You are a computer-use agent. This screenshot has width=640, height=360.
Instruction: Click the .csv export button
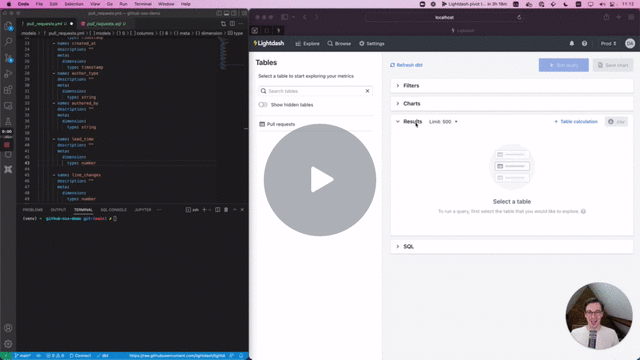coord(616,122)
